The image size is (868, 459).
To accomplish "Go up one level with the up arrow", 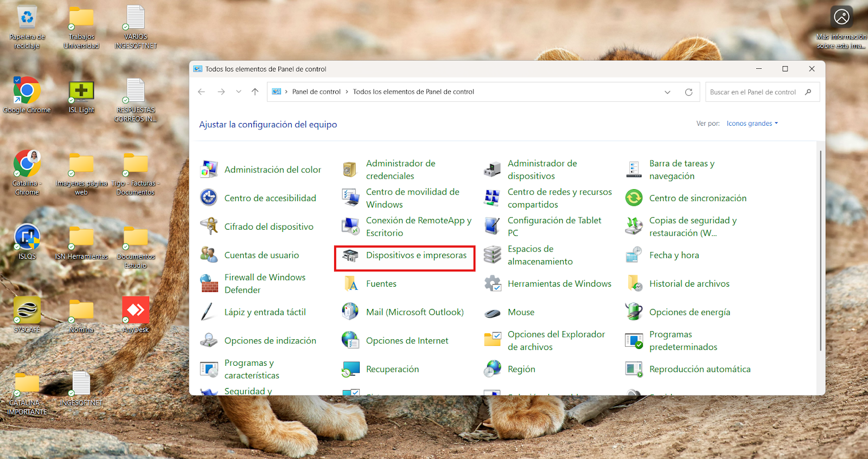I will 255,92.
